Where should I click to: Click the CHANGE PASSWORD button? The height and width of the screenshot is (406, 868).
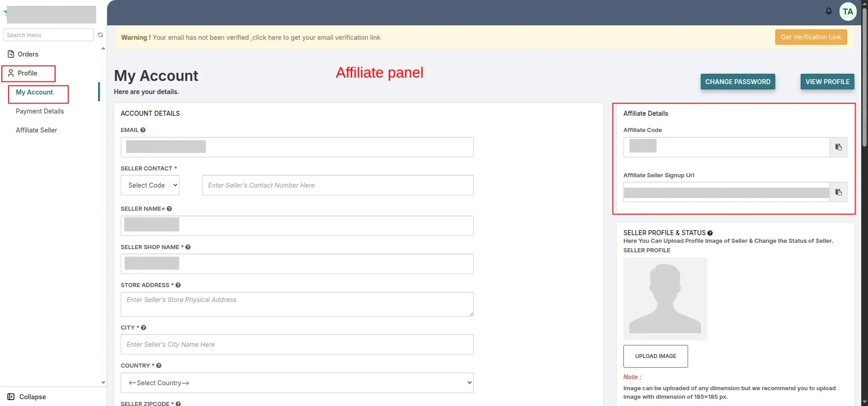coord(738,82)
